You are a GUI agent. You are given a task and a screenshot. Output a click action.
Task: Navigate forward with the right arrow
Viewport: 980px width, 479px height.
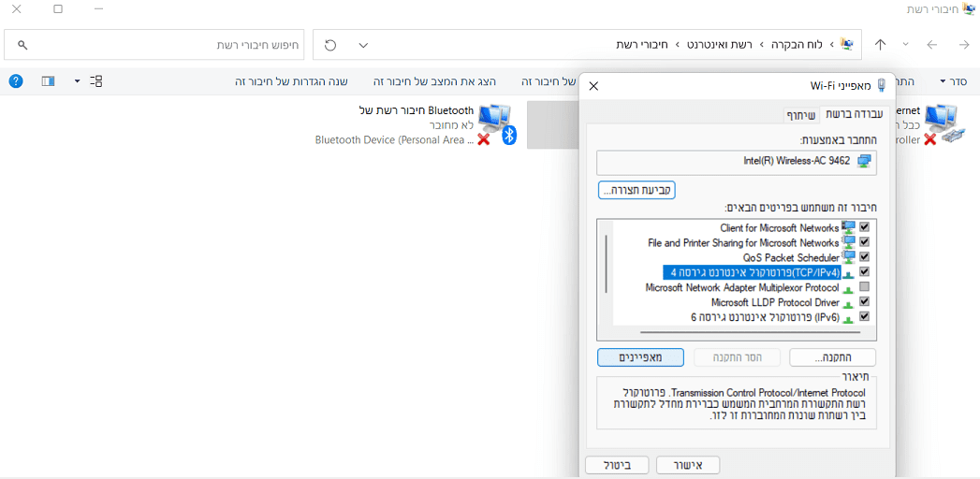coord(964,45)
